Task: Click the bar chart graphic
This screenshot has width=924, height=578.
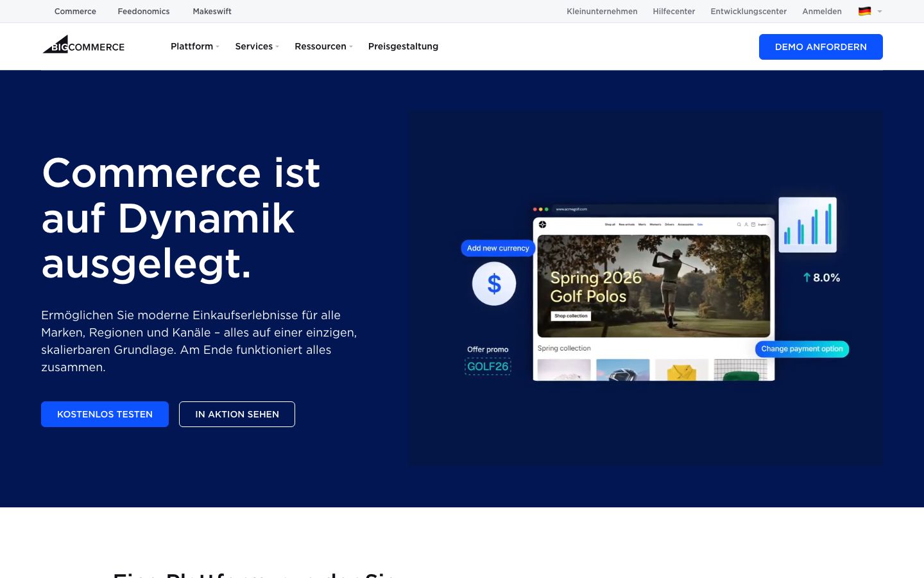Action: [x=808, y=225]
